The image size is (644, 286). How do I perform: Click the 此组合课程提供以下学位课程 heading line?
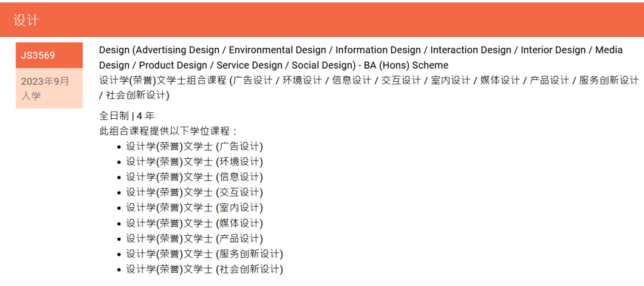click(168, 131)
